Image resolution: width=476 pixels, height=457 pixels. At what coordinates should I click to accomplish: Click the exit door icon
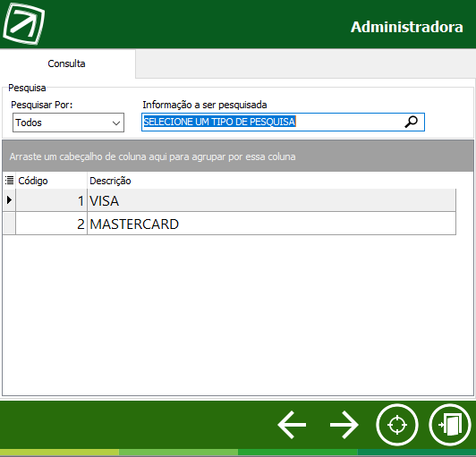(450, 425)
